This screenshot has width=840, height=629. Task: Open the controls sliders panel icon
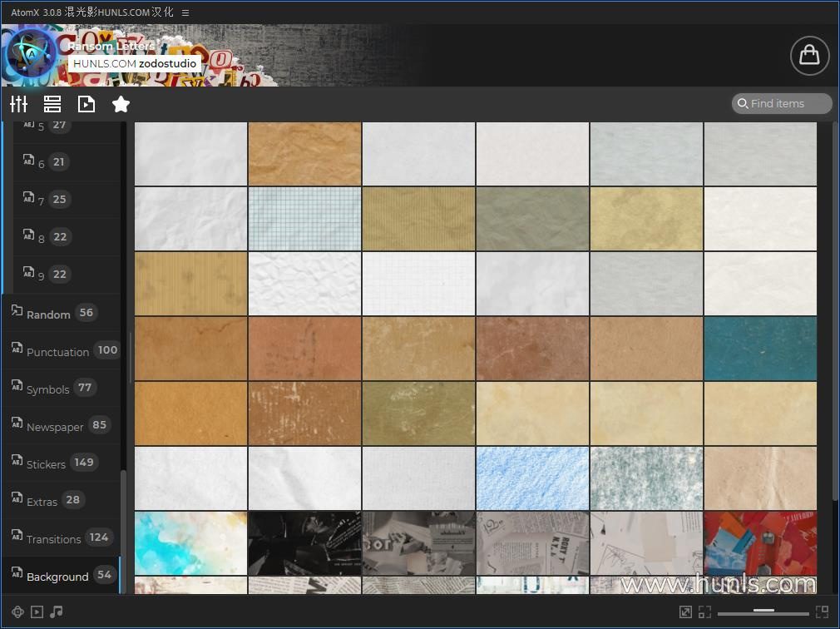(19, 104)
